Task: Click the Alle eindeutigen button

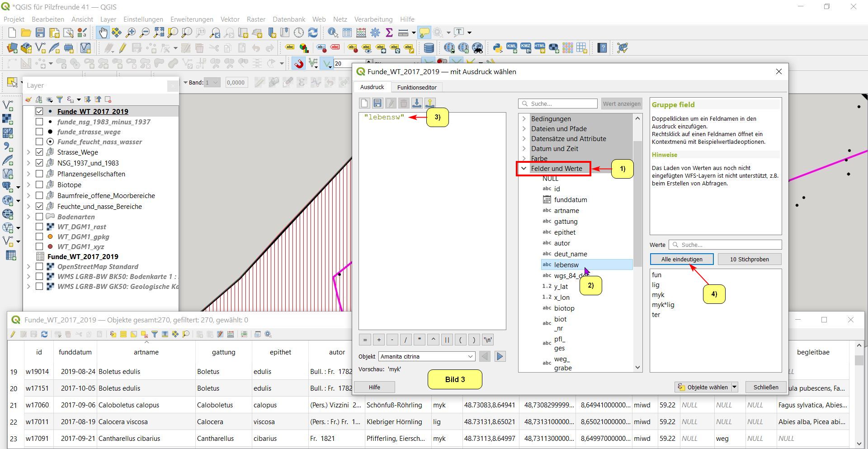Action: click(681, 259)
